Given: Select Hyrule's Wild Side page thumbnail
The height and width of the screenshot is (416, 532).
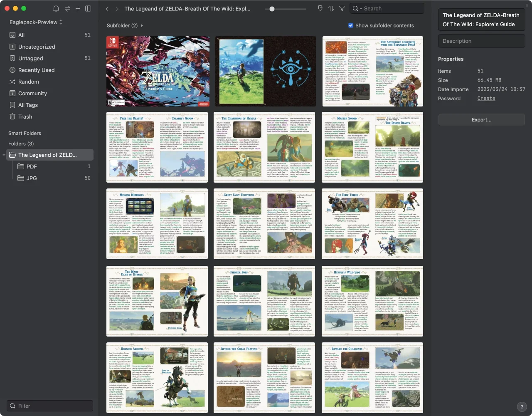Looking at the screenshot, I should (372, 301).
